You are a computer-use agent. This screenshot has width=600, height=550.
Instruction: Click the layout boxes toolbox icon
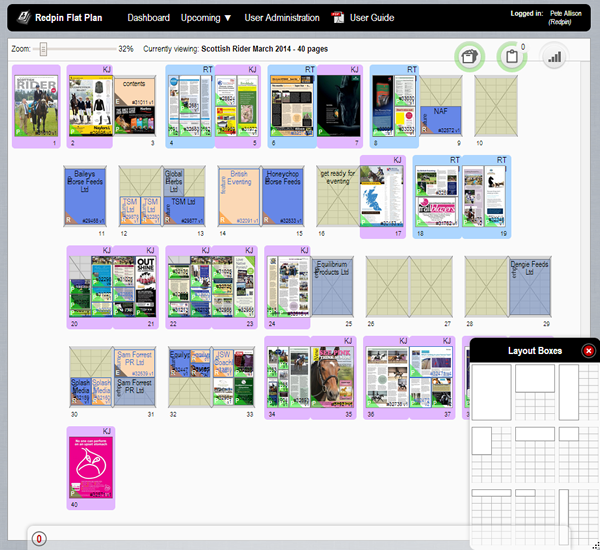click(x=470, y=57)
